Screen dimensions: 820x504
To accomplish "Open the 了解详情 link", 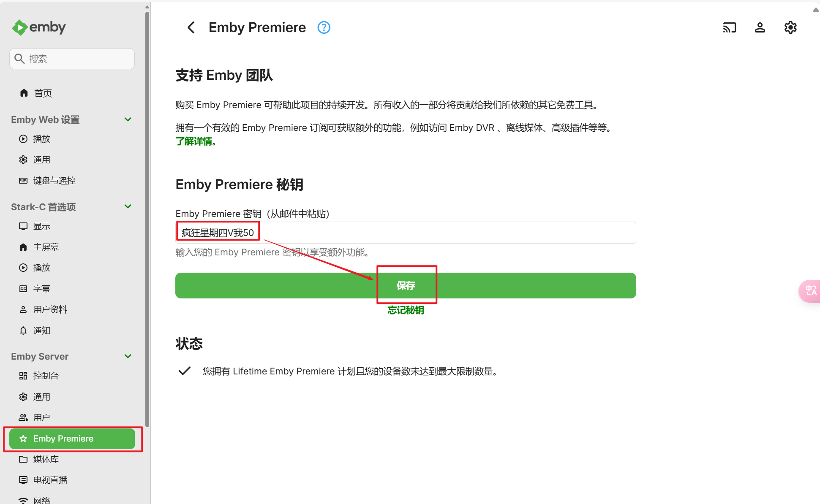I will (x=194, y=141).
